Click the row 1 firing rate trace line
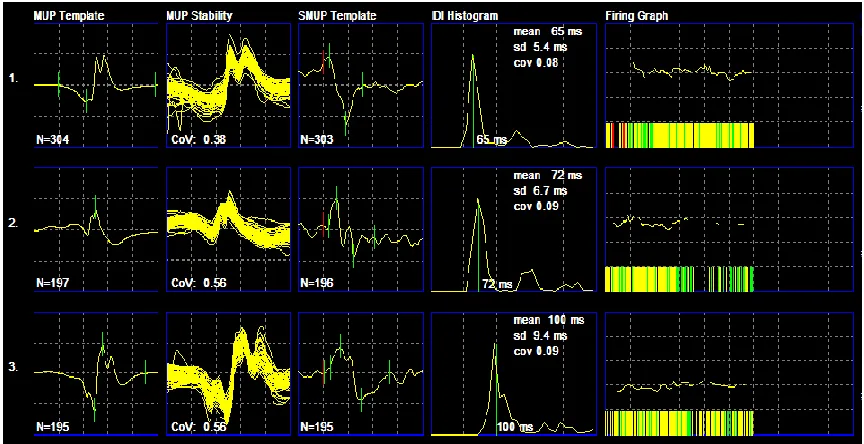The height and width of the screenshot is (444, 864). tap(692, 71)
